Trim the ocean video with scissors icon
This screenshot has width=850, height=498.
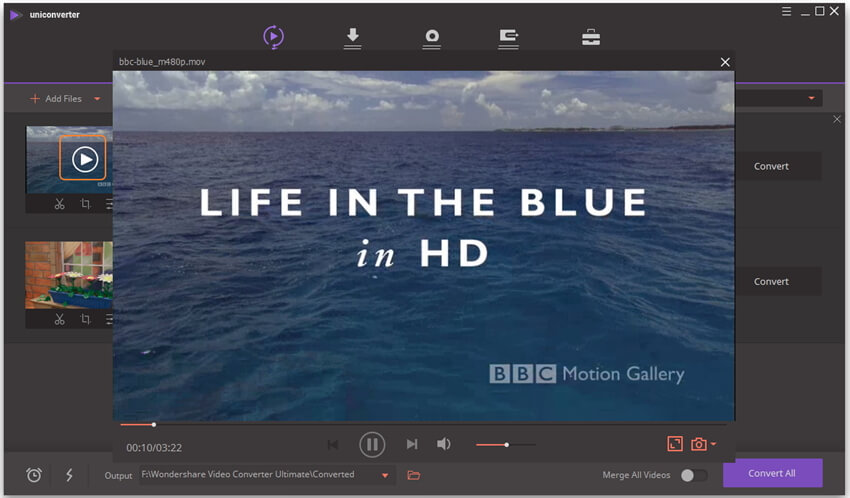(60, 204)
